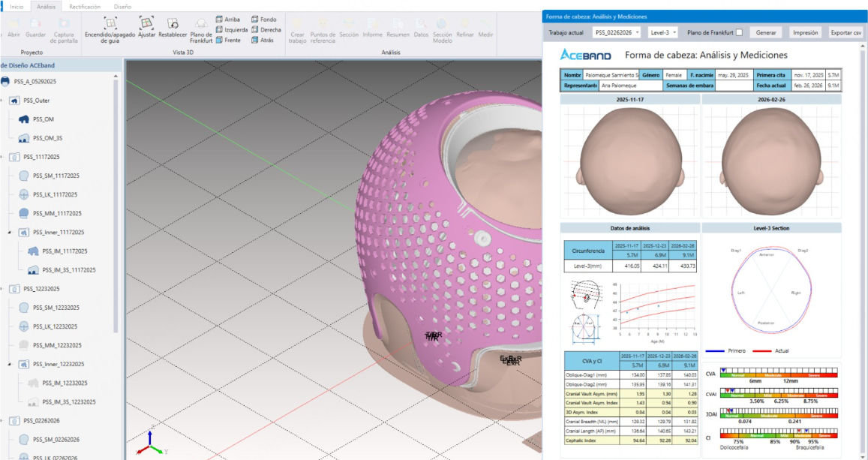This screenshot has height=460, width=868.
Task: Click the Puntos de referencia icon
Action: (323, 24)
